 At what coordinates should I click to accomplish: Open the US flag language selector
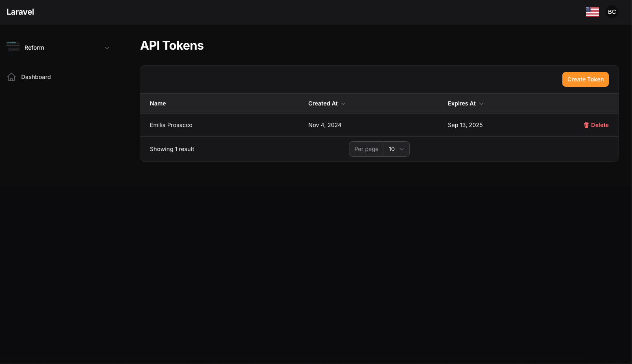(x=592, y=12)
